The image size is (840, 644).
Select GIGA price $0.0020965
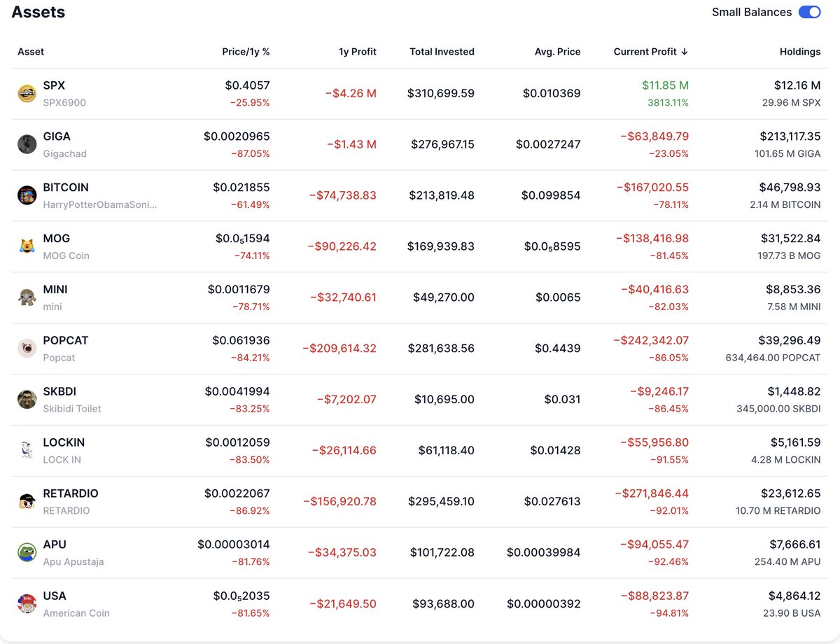tap(237, 136)
